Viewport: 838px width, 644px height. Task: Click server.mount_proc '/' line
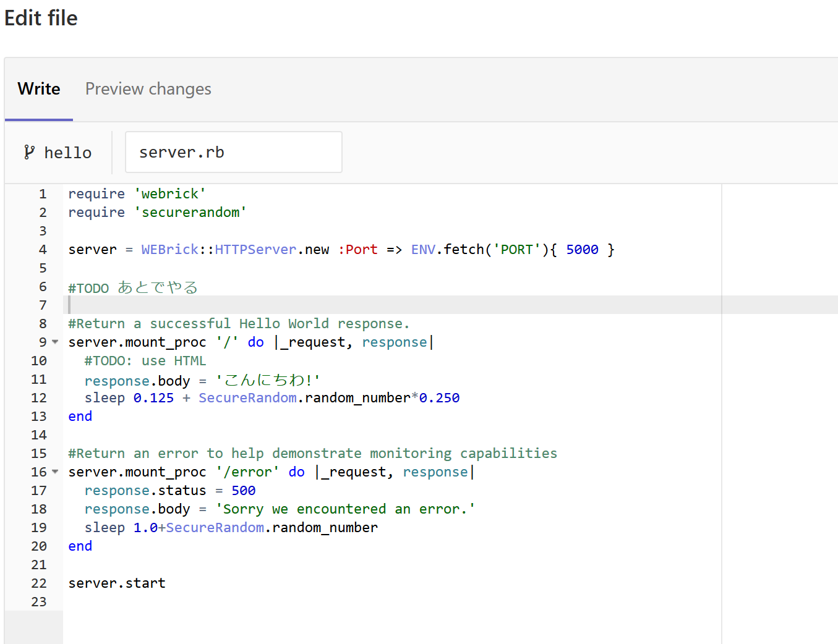(x=251, y=342)
